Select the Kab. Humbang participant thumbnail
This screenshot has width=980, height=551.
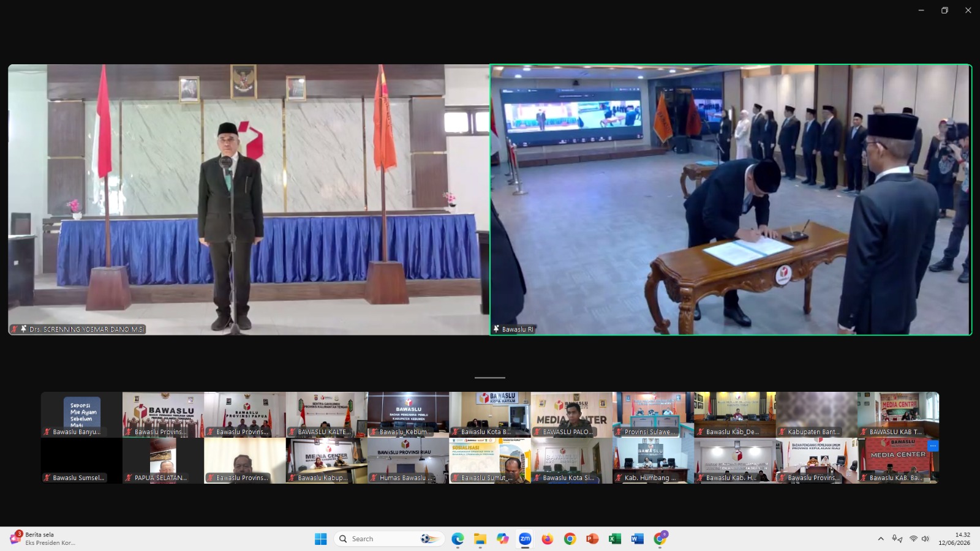pos(654,460)
